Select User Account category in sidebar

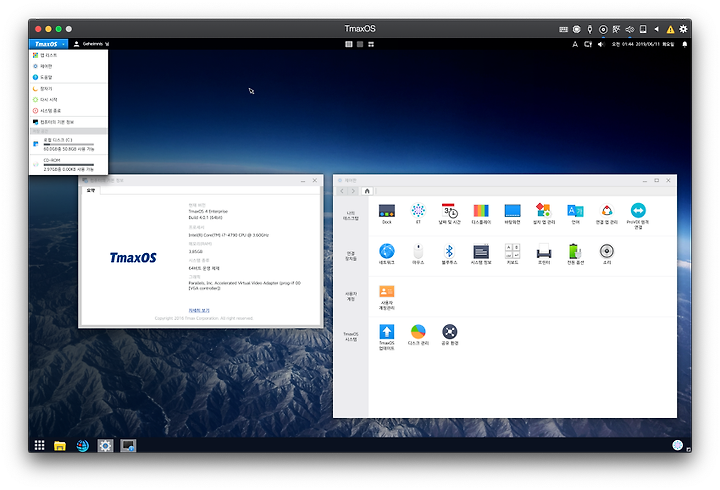(x=351, y=296)
